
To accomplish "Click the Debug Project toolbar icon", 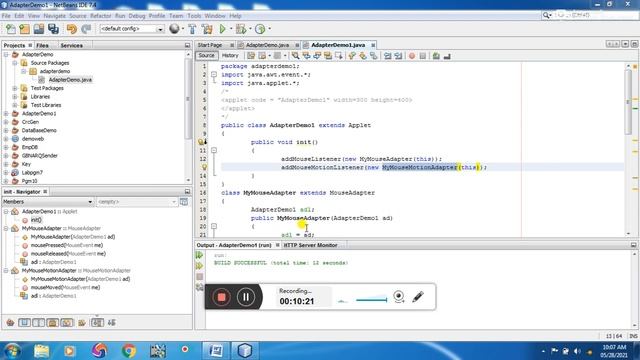I will coord(241,29).
